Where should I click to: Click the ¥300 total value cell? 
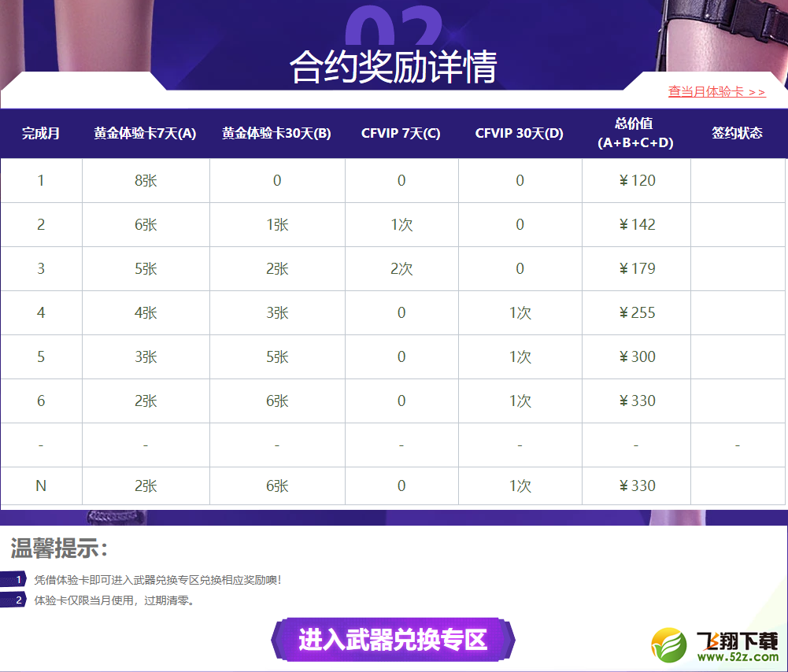click(x=637, y=356)
